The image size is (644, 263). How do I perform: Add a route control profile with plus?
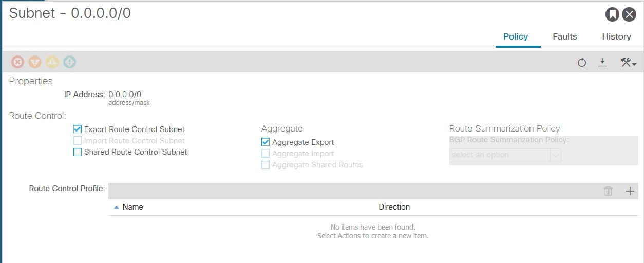tap(630, 191)
